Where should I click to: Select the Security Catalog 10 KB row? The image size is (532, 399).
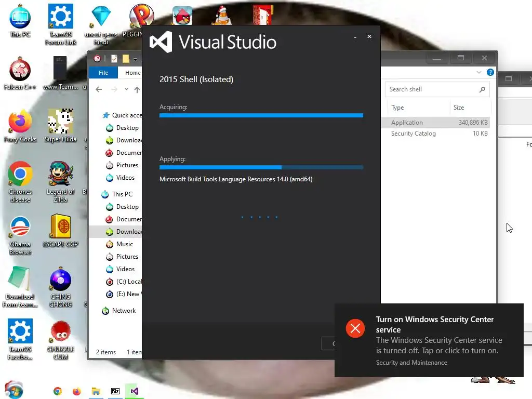[x=436, y=134]
